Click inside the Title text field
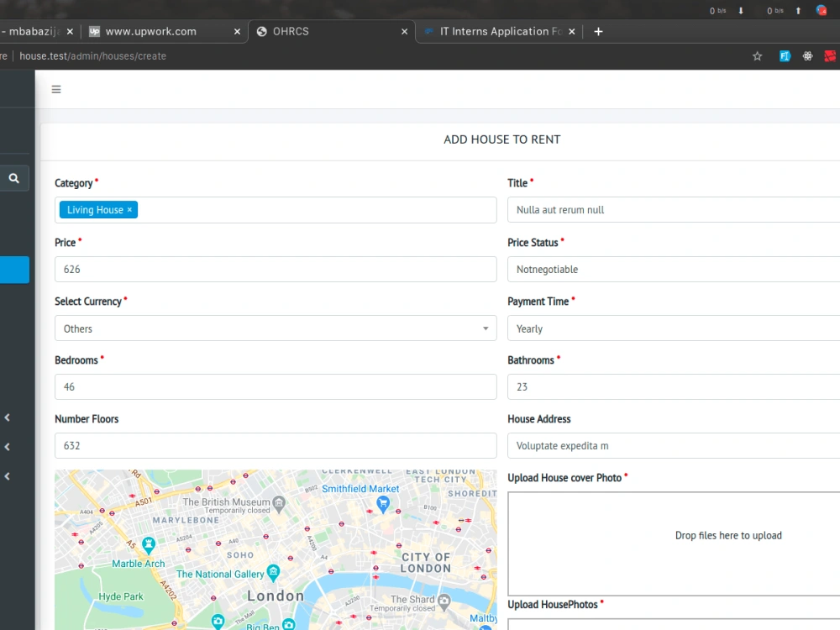Viewport: 840px width, 630px height. 672,210
